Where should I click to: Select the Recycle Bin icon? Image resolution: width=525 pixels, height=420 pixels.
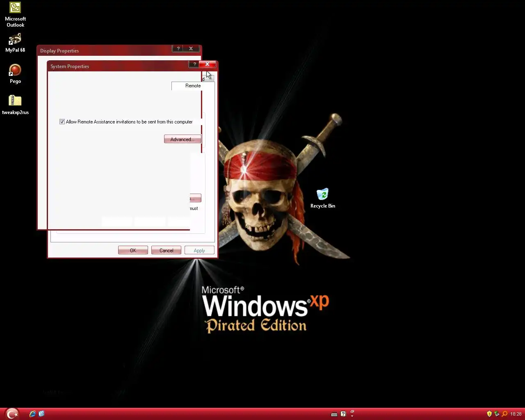pyautogui.click(x=323, y=199)
